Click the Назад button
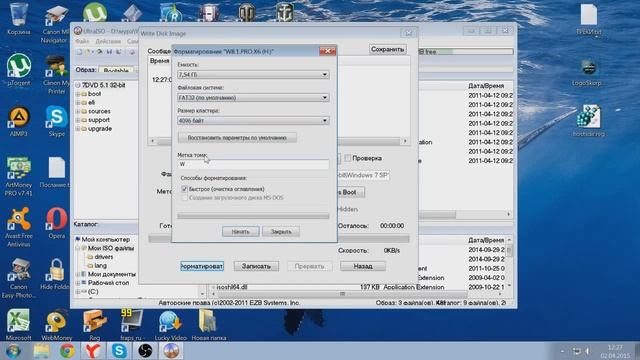This screenshot has height=360, width=640. tap(363, 266)
